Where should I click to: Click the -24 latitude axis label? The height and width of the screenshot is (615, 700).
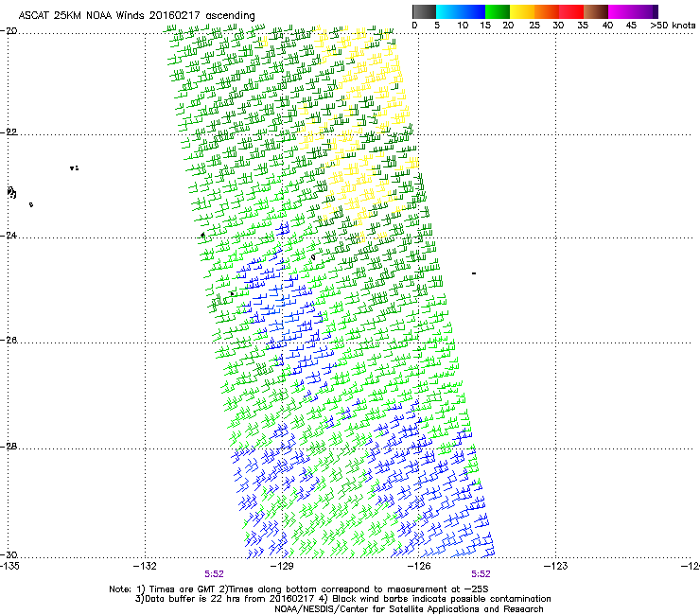pos(9,235)
